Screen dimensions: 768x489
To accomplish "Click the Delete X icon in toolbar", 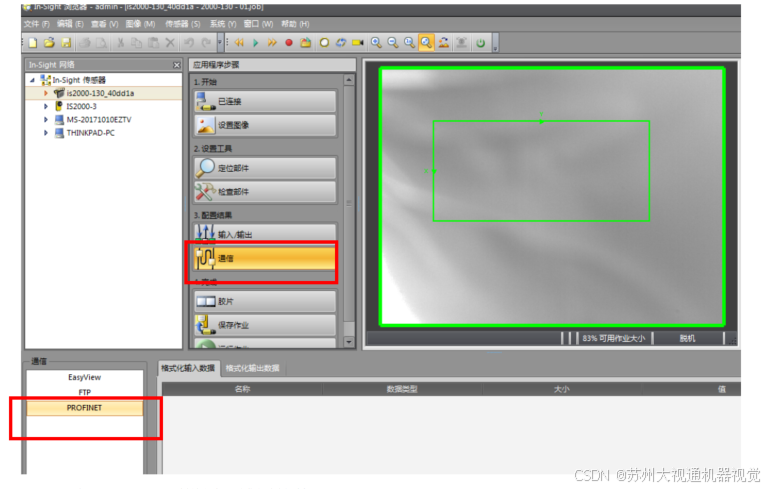I will pos(170,43).
